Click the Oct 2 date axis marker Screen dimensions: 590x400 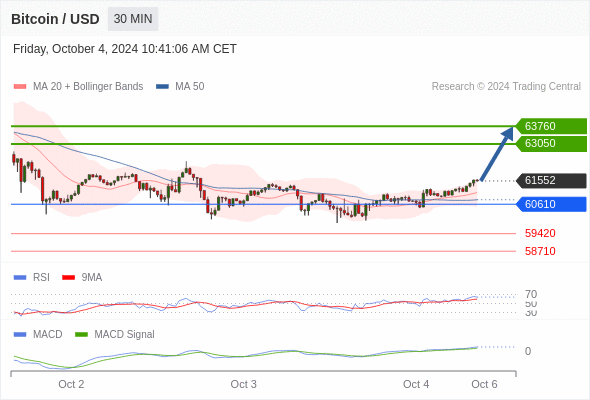[71, 384]
